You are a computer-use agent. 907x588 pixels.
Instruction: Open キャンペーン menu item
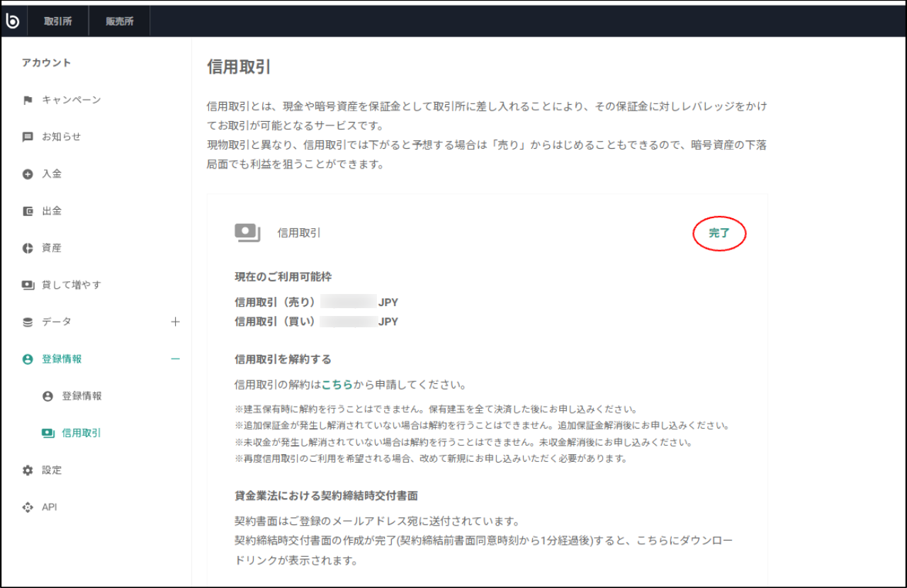pyautogui.click(x=71, y=100)
